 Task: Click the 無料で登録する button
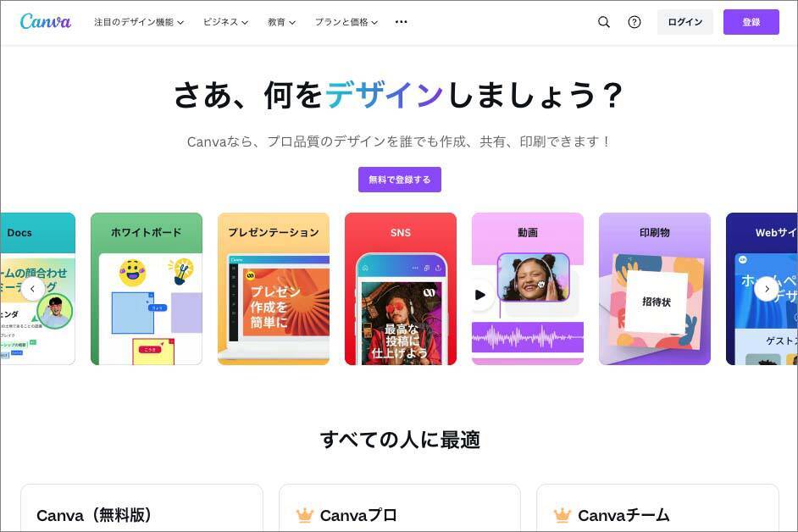(x=400, y=180)
